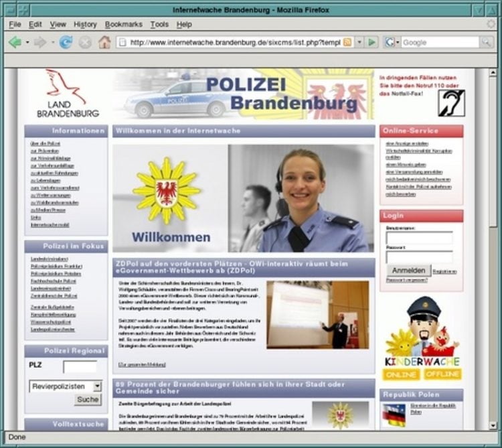Open the 'einen Hinweis geben' link

pyautogui.click(x=406, y=165)
